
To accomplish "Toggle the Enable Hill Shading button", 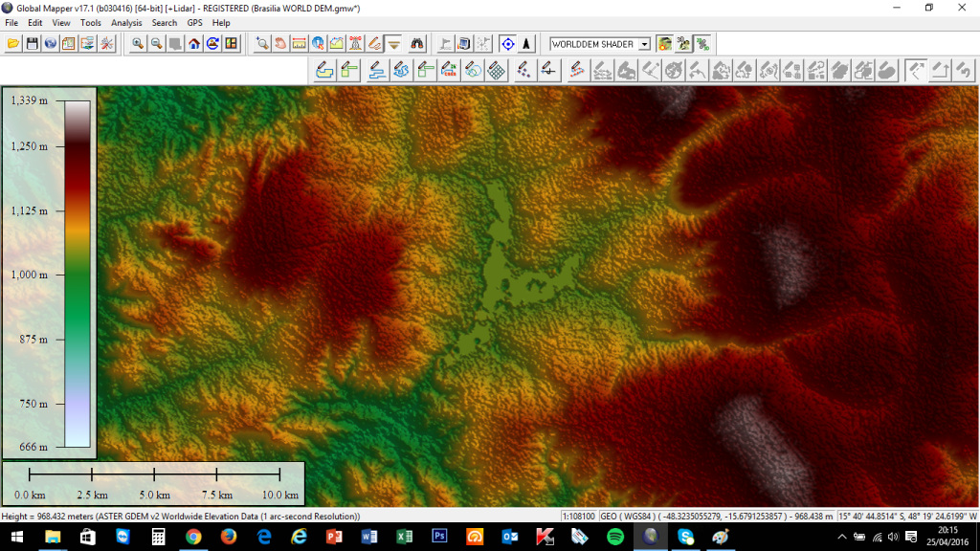I will pos(665,44).
